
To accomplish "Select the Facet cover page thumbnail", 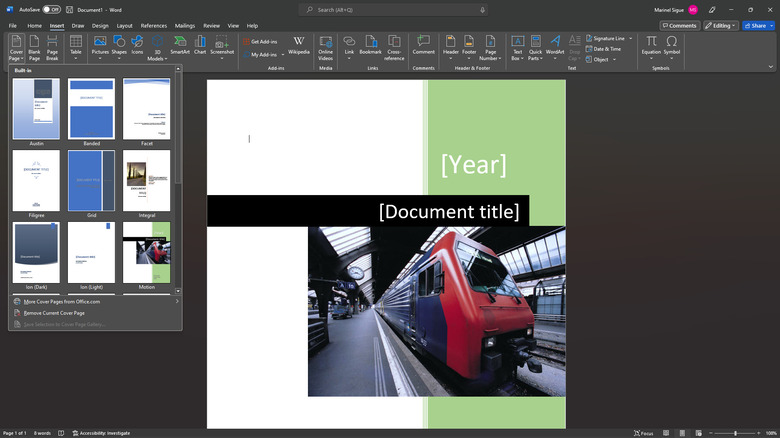I will [x=146, y=109].
